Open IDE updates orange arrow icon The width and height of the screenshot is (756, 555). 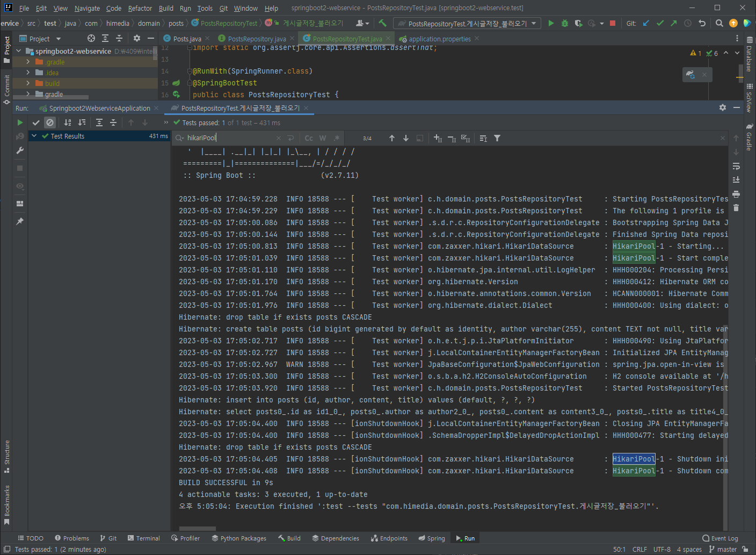point(733,23)
